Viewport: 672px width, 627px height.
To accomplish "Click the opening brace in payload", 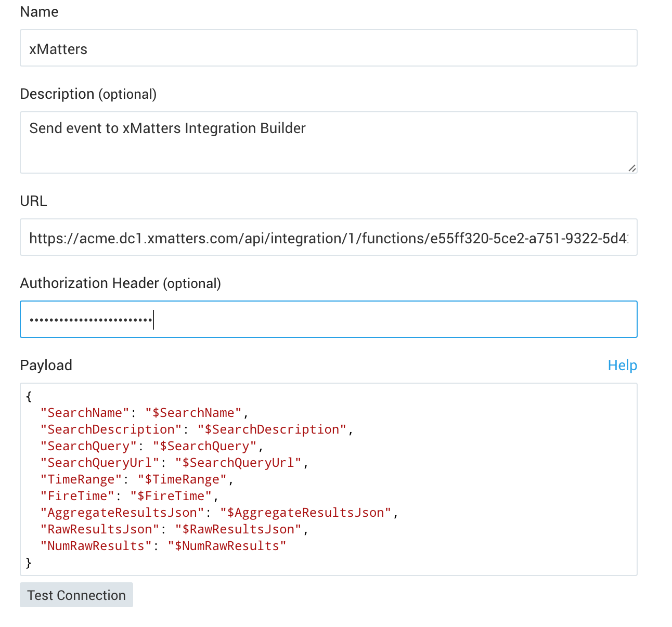I will 29,396.
